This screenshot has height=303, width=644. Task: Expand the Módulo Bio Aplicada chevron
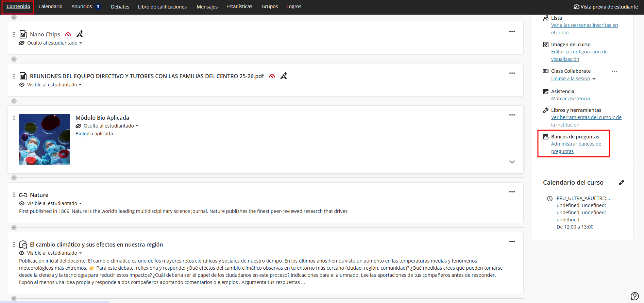click(x=512, y=162)
